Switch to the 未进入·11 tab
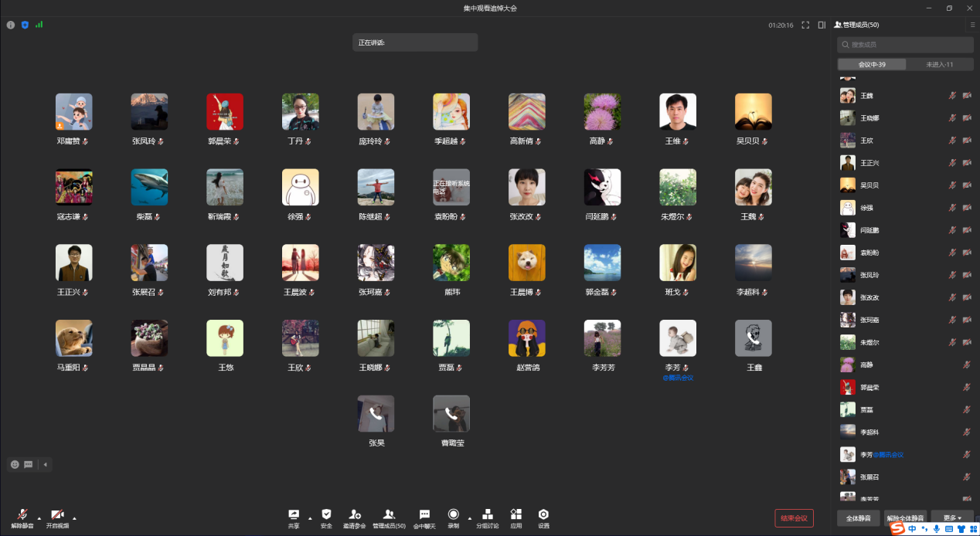Screen dimensions: 980x536 point(939,65)
